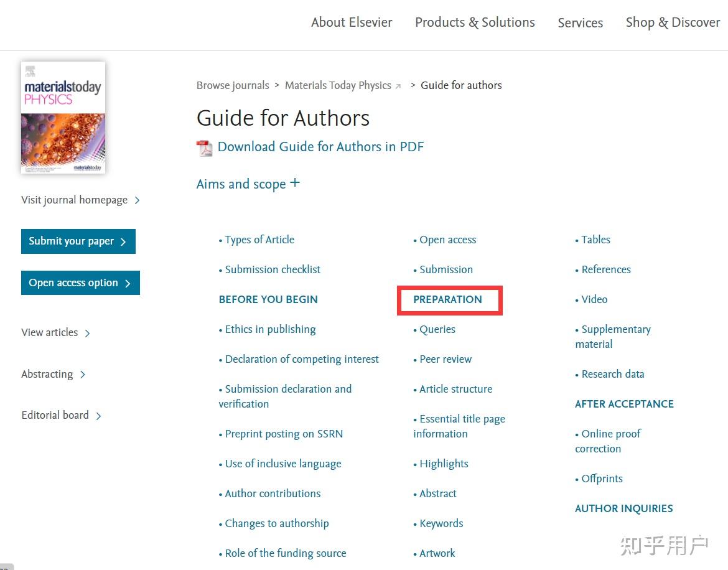Expand Aims and scope with the plus sign
Image resolution: width=728 pixels, height=570 pixels.
point(295,183)
